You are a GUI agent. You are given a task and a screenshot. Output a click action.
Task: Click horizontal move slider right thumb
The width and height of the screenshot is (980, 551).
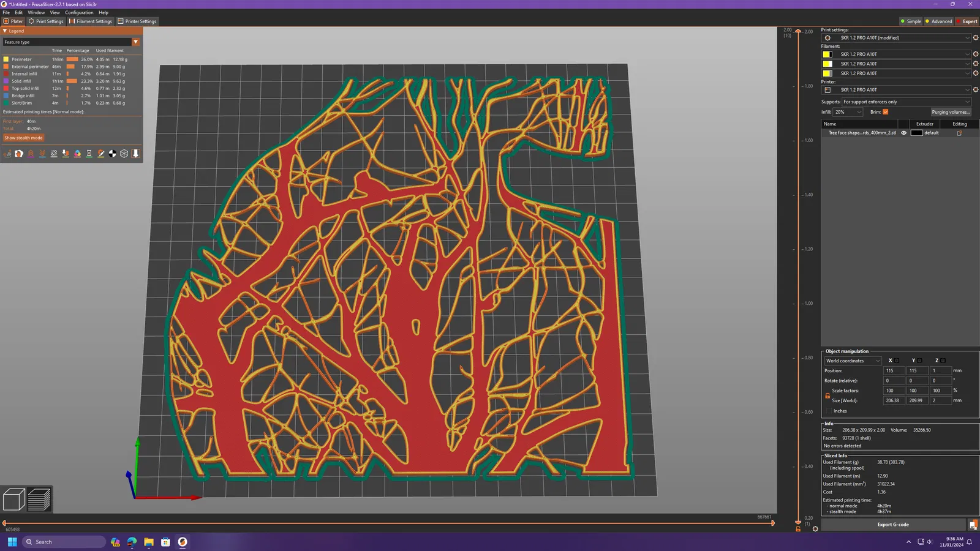(x=773, y=523)
